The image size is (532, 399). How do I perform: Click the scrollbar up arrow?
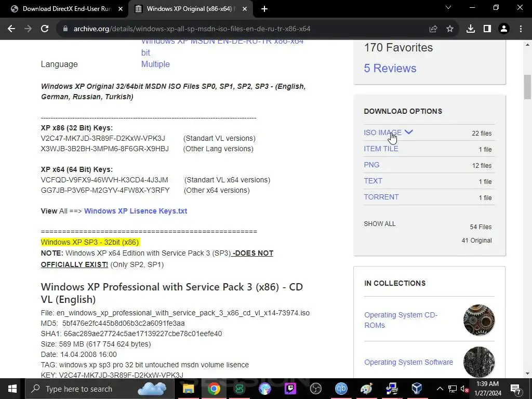click(x=527, y=45)
